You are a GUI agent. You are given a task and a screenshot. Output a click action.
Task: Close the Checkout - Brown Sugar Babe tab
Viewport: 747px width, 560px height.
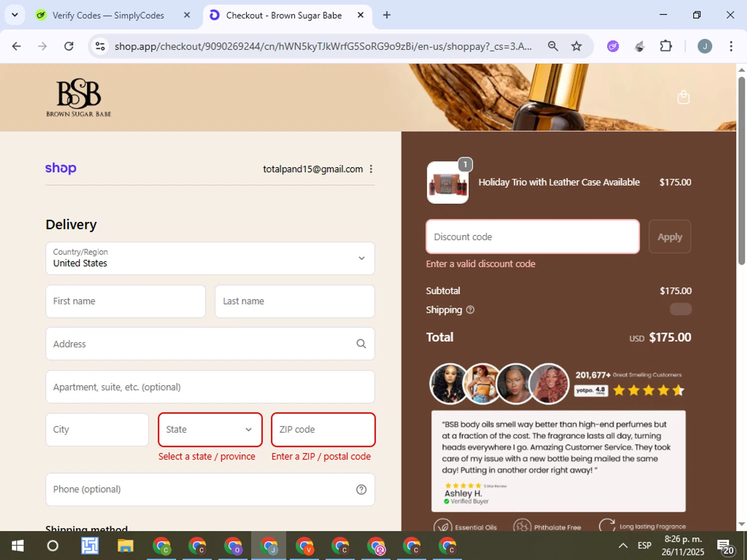click(x=361, y=15)
